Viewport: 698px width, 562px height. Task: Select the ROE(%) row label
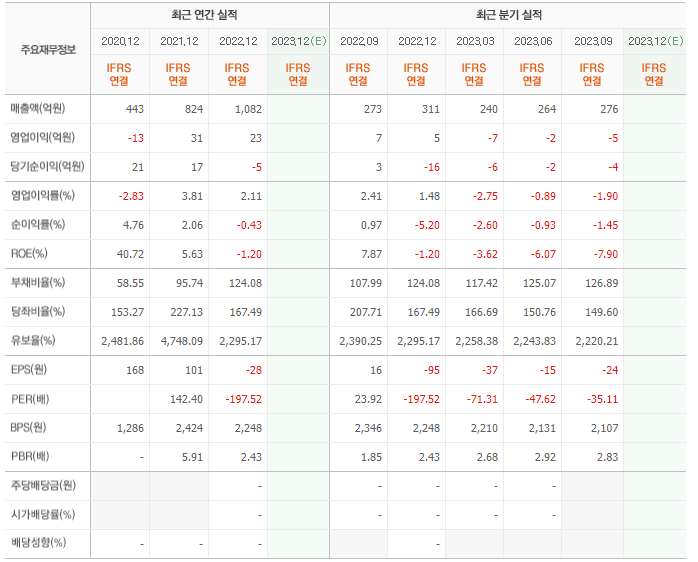point(29,254)
